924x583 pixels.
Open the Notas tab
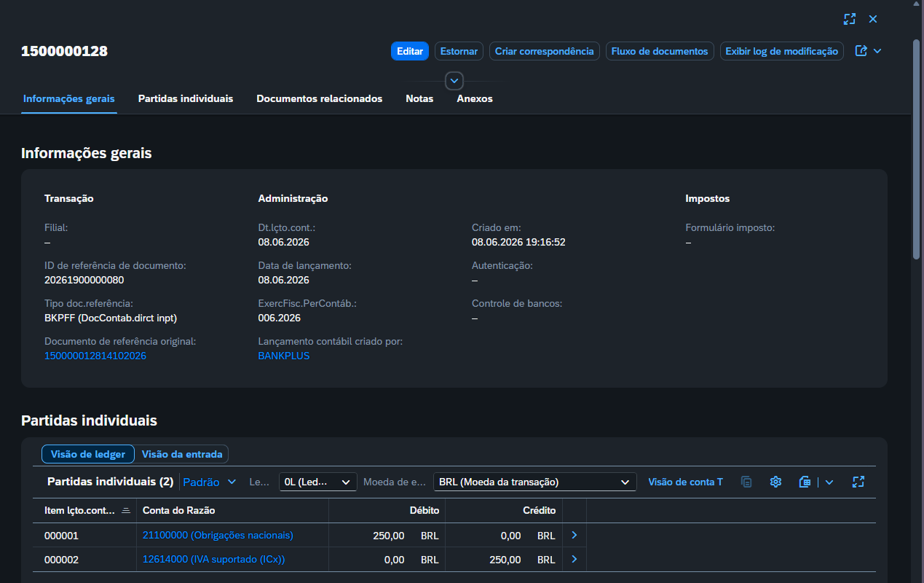(x=419, y=98)
